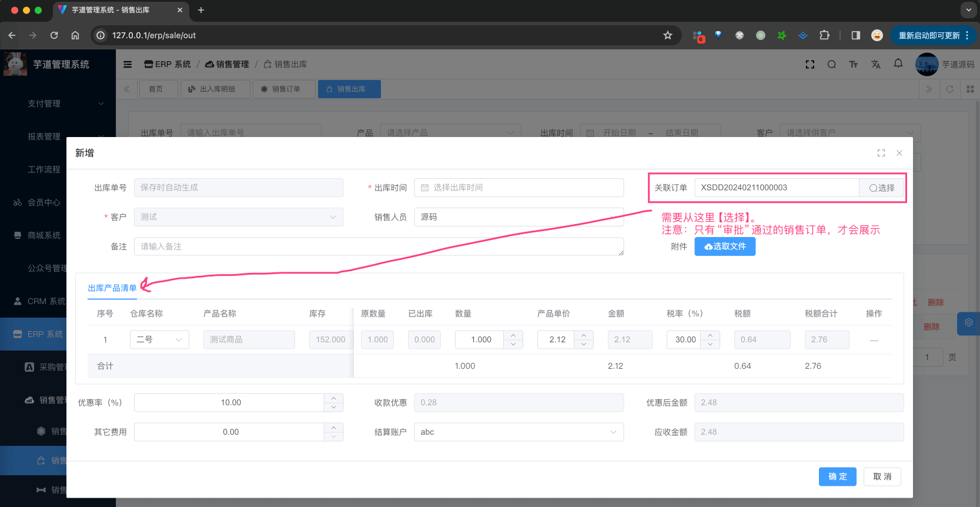Click the fullscreen icon in the dialog header

881,153
